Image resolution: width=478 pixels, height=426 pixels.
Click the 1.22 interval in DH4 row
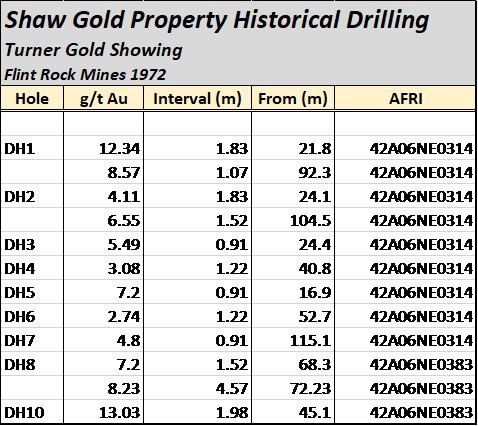click(232, 269)
